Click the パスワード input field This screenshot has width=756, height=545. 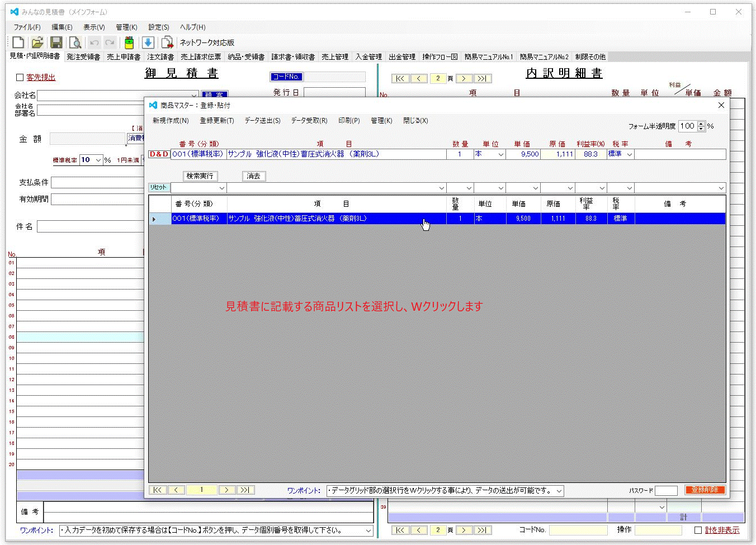[x=666, y=491]
